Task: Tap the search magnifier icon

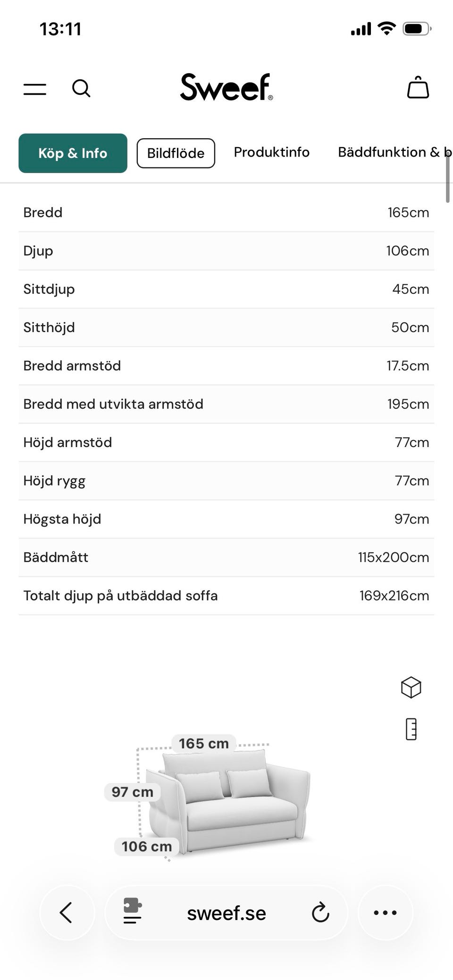Action: pos(81,88)
